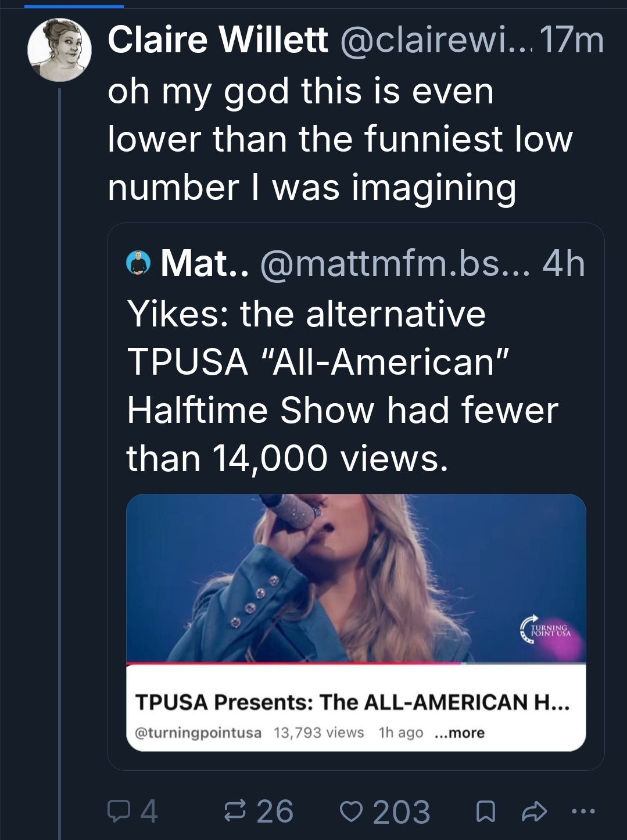This screenshot has height=840, width=627.
Task: Tap the small avatar in the quoted post
Action: (x=139, y=263)
